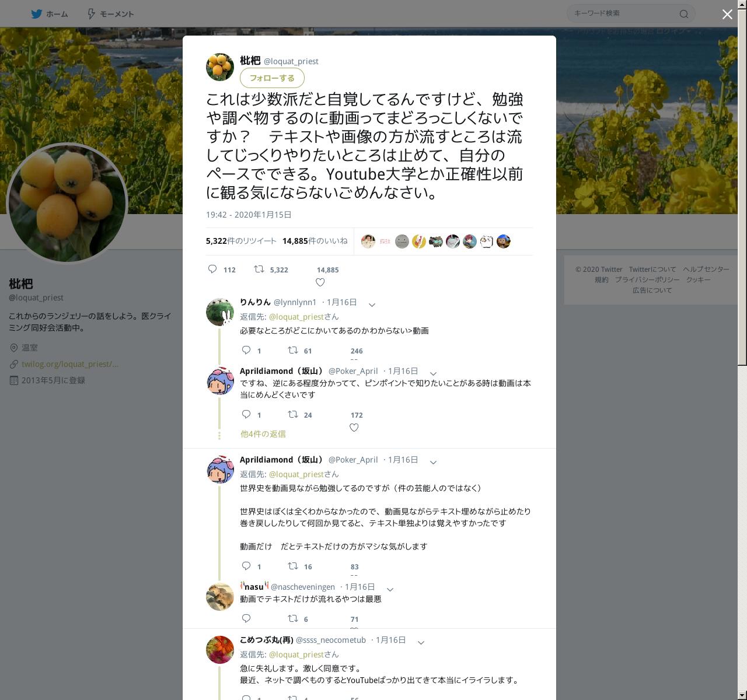747x700 pixels.
Task: Like Apríldiamond's reply showing 172
Action: 354,428
